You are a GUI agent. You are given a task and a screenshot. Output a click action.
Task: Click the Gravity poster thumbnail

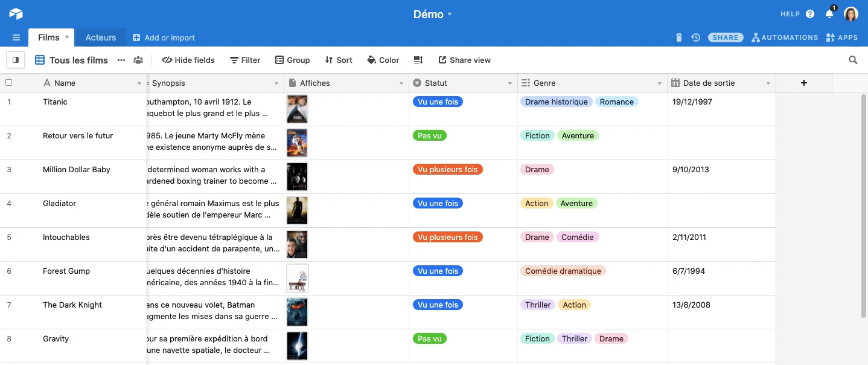click(298, 346)
